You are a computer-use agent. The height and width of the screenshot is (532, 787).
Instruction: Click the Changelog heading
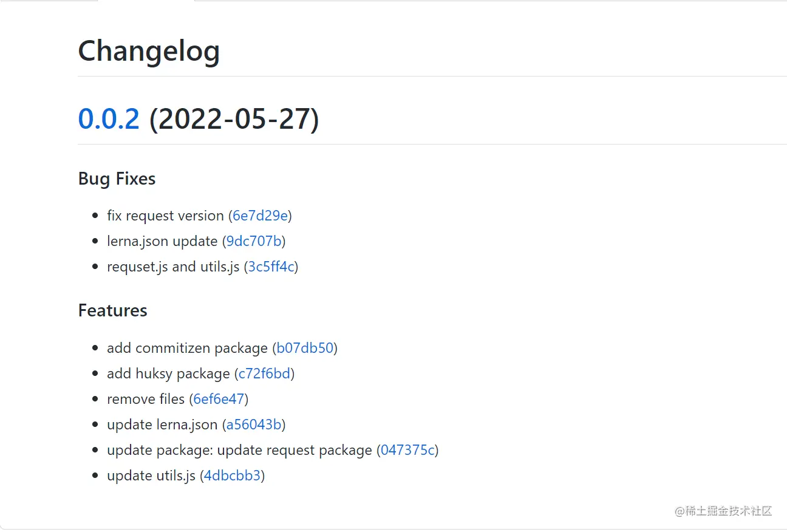click(x=149, y=50)
